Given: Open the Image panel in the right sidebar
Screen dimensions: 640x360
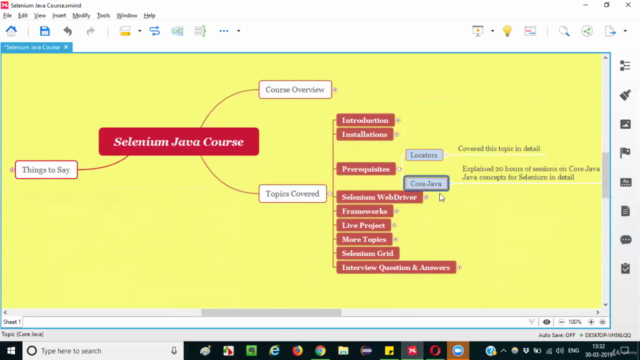Looking at the screenshot, I should click(x=625, y=124).
